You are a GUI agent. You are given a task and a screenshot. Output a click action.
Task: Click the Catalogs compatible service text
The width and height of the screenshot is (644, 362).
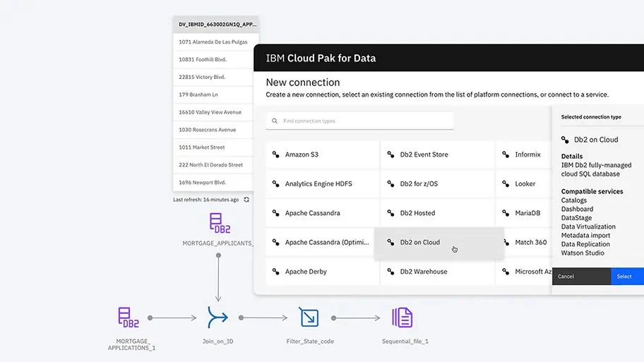click(574, 200)
